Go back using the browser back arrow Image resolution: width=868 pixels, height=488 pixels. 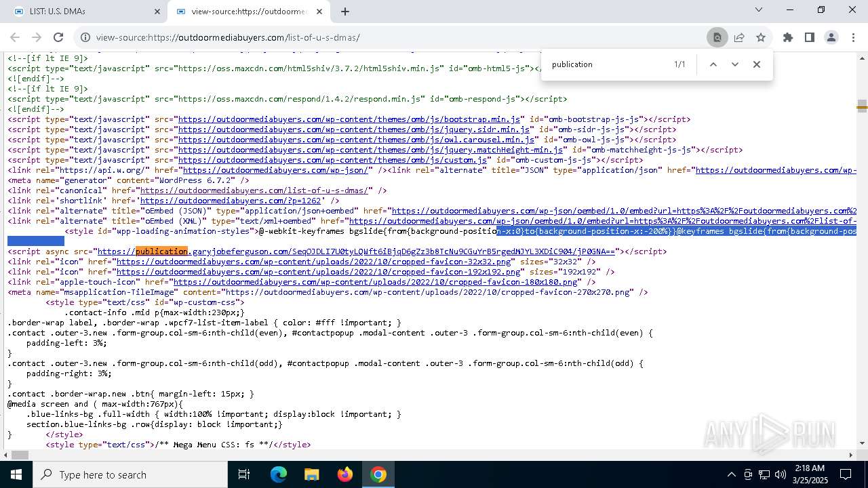click(15, 37)
